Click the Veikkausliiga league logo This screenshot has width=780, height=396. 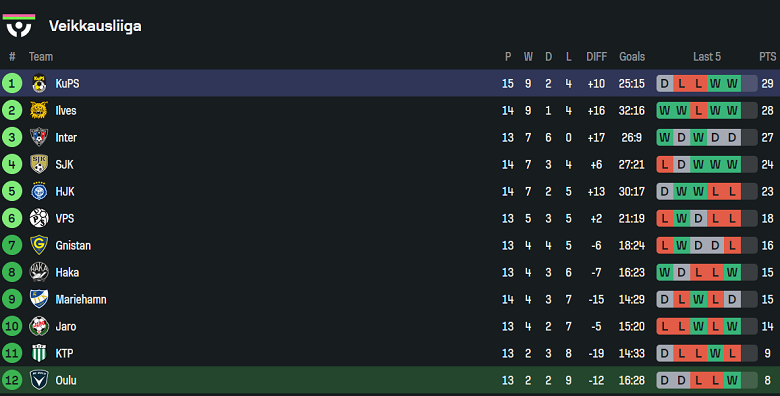(x=19, y=25)
